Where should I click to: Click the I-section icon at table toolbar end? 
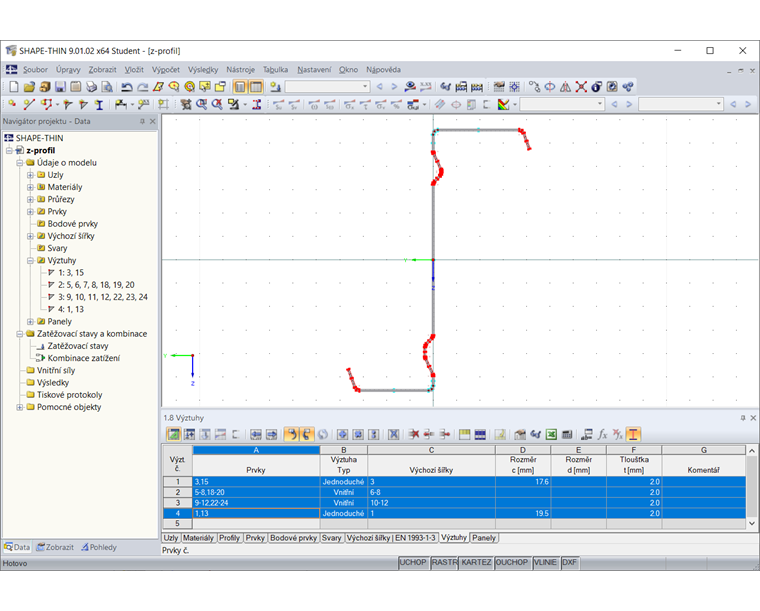(633, 434)
